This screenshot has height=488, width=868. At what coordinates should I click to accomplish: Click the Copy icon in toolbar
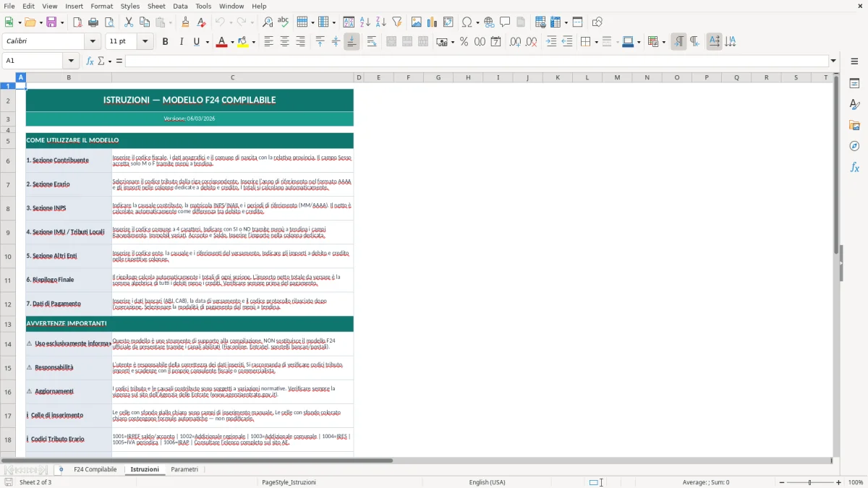pyautogui.click(x=144, y=22)
